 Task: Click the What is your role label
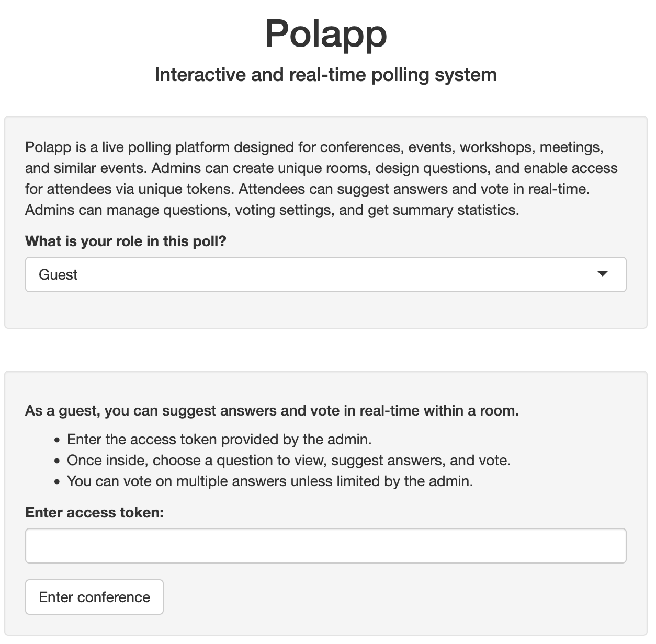click(x=126, y=241)
